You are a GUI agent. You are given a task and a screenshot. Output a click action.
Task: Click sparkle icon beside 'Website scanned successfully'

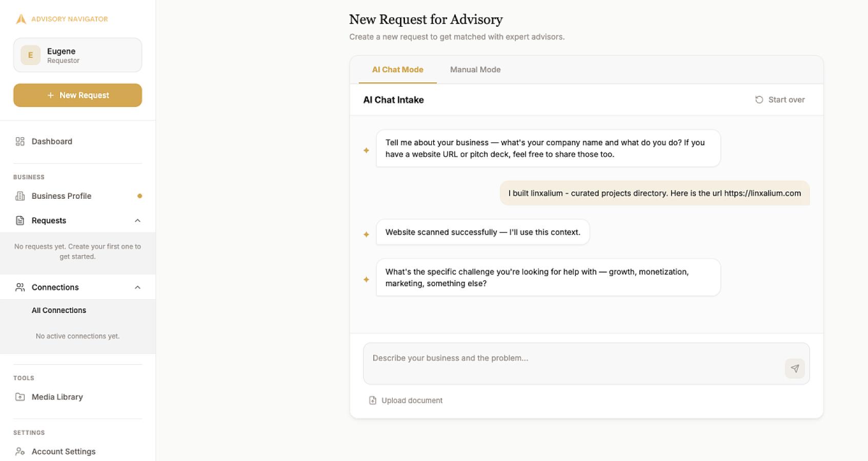[x=366, y=234]
